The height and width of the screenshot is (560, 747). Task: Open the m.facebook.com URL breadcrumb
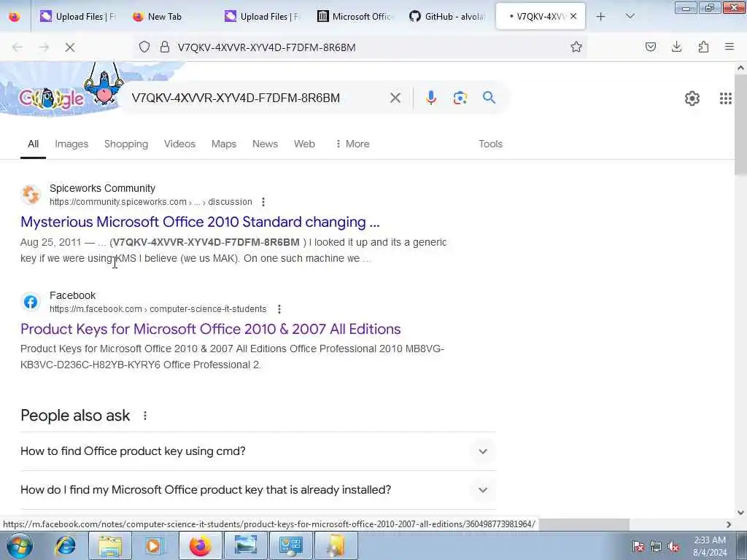[x=158, y=309]
